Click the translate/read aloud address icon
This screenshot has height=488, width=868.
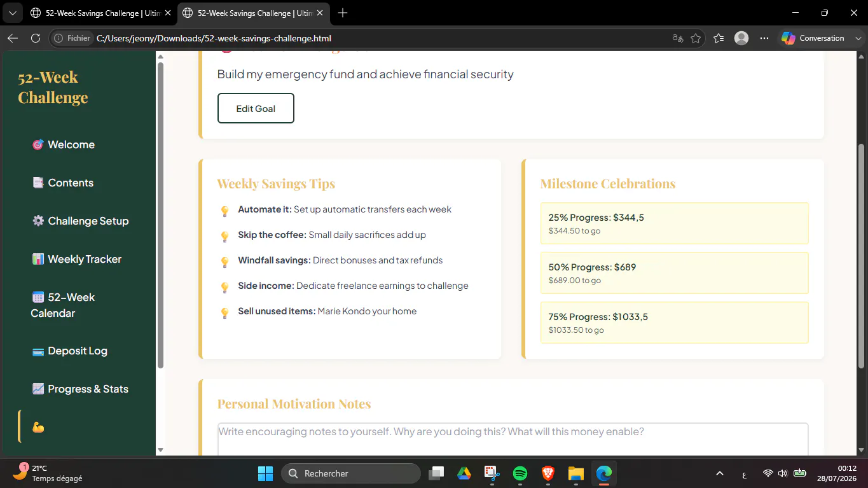click(677, 38)
